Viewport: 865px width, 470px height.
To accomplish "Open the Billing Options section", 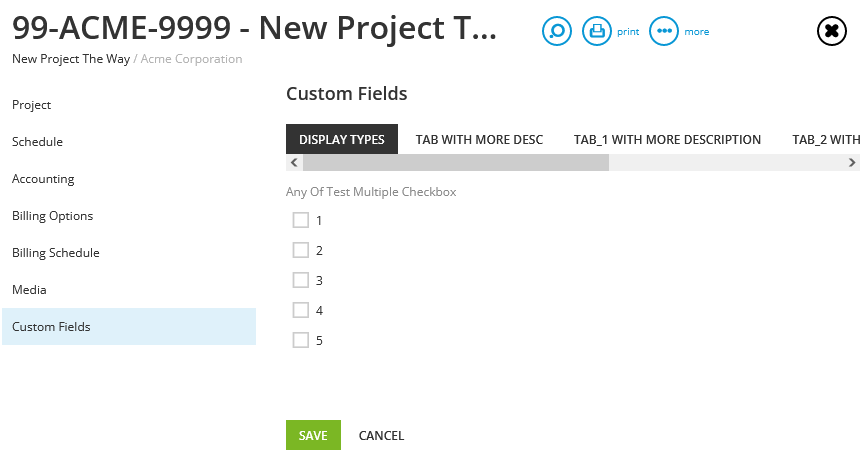I will click(52, 216).
